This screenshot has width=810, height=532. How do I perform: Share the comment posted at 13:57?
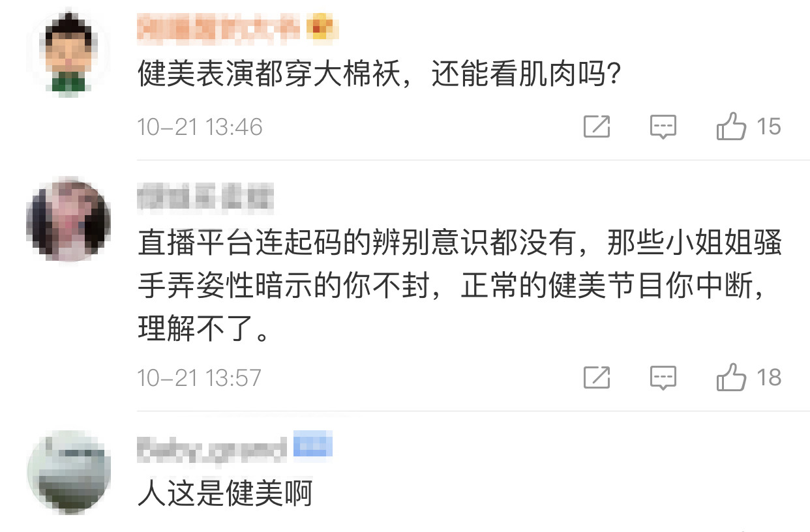[597, 377]
